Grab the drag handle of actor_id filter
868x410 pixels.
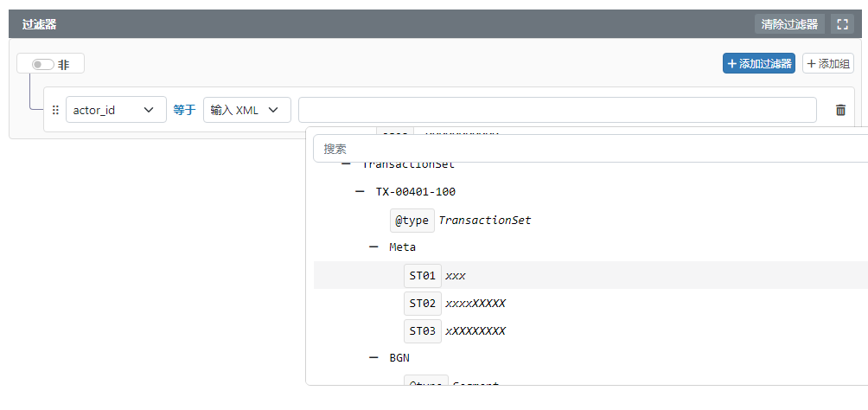pos(55,110)
